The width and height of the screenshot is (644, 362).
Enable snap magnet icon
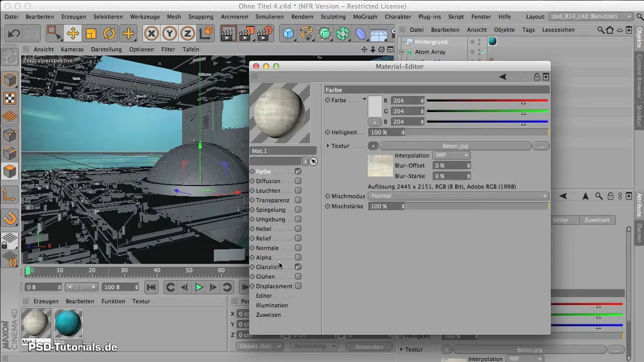point(10,218)
